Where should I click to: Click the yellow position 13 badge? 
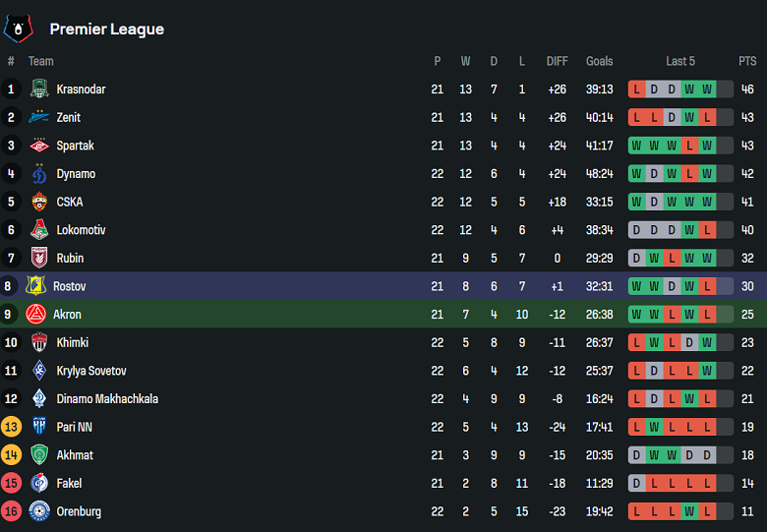pos(12,427)
